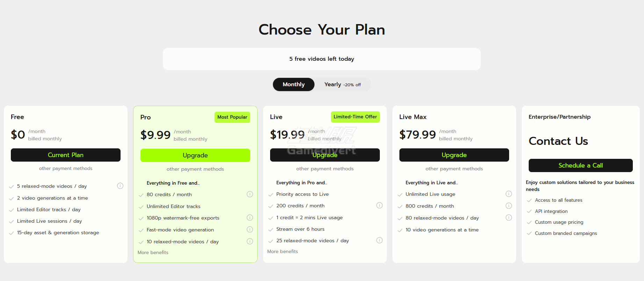Open other payment methods under Live Max
The image size is (644, 281).
click(x=454, y=169)
